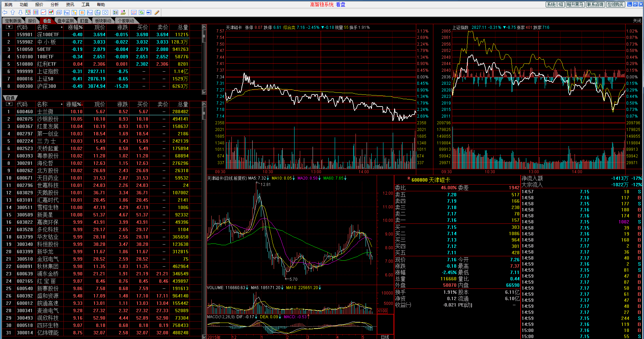This screenshot has height=339, width=644.
Task: Select the 深100ETF row in upper table
Action: 102,35
